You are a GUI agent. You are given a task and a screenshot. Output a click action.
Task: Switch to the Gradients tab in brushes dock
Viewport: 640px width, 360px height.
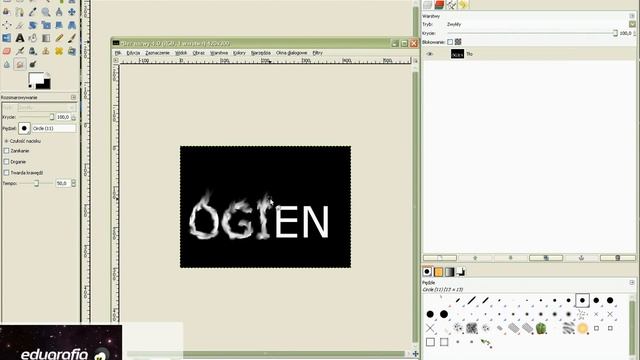[449, 272]
